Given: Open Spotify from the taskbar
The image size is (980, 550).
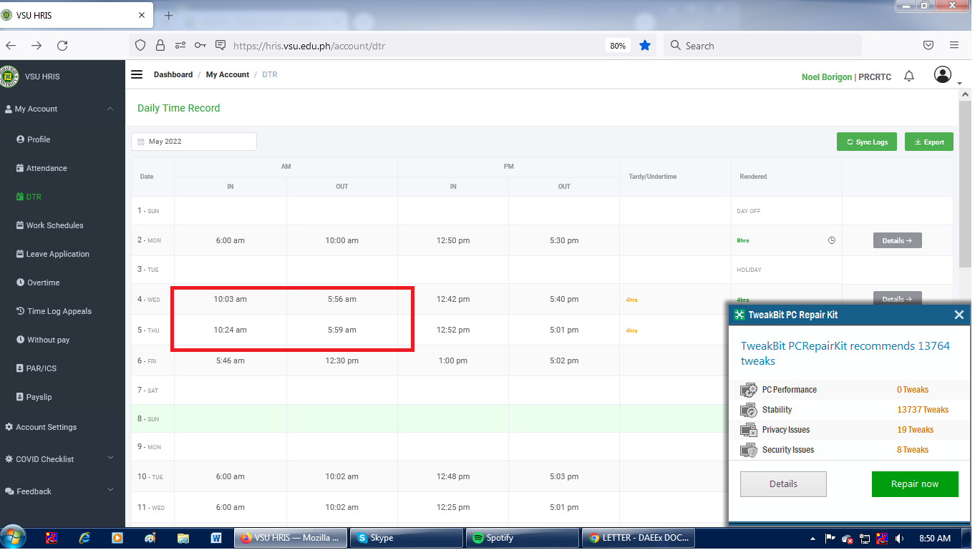Looking at the screenshot, I should (x=522, y=538).
